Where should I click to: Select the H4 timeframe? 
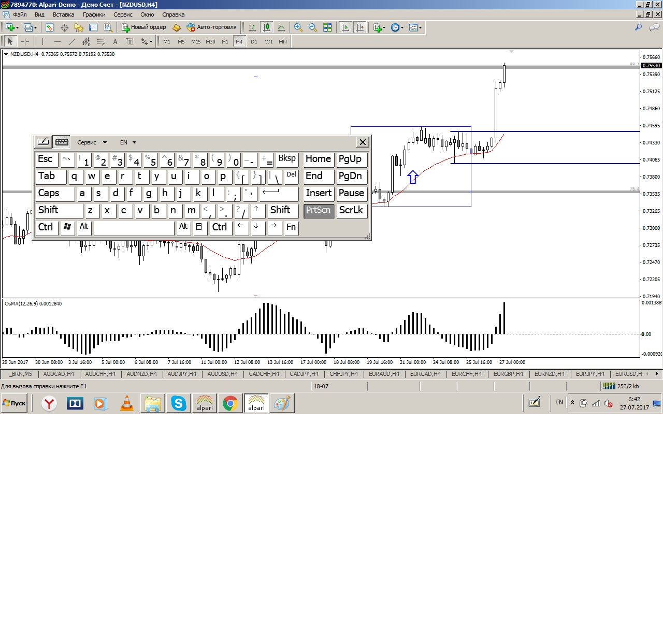click(239, 41)
